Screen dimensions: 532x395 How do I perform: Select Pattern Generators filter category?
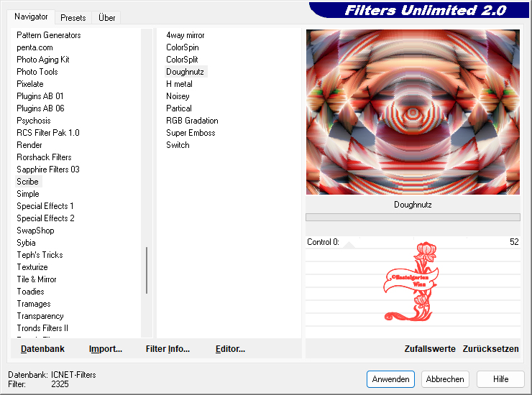click(48, 35)
